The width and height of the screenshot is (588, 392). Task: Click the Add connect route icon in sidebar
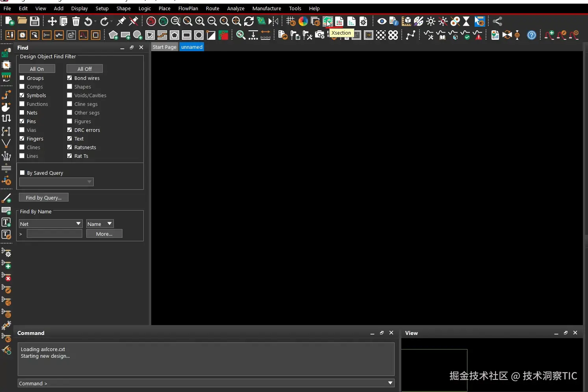(6, 94)
